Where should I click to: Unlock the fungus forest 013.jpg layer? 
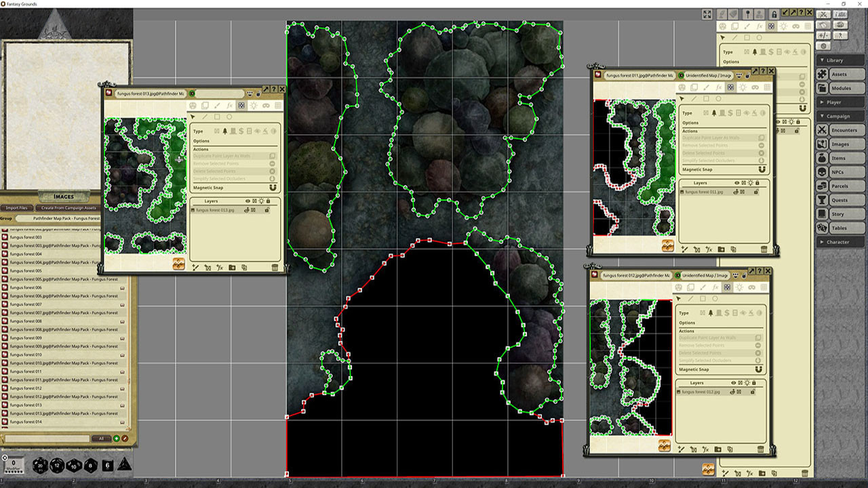point(267,210)
